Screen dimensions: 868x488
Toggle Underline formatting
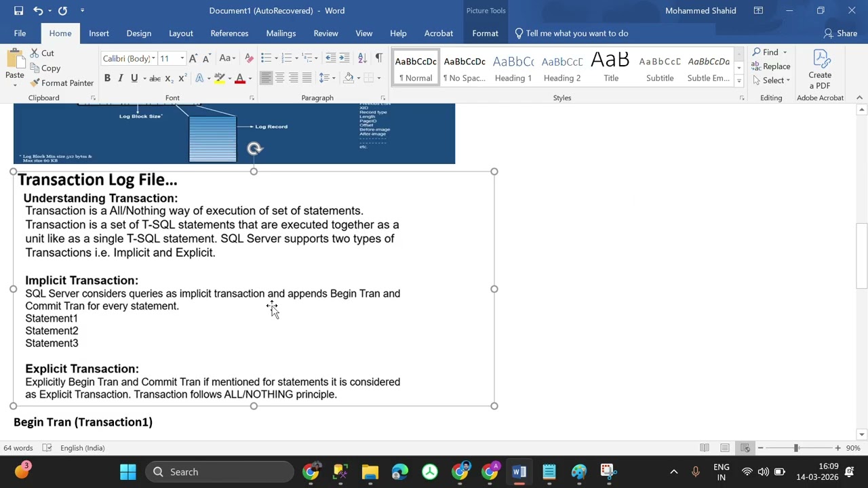[x=134, y=78]
